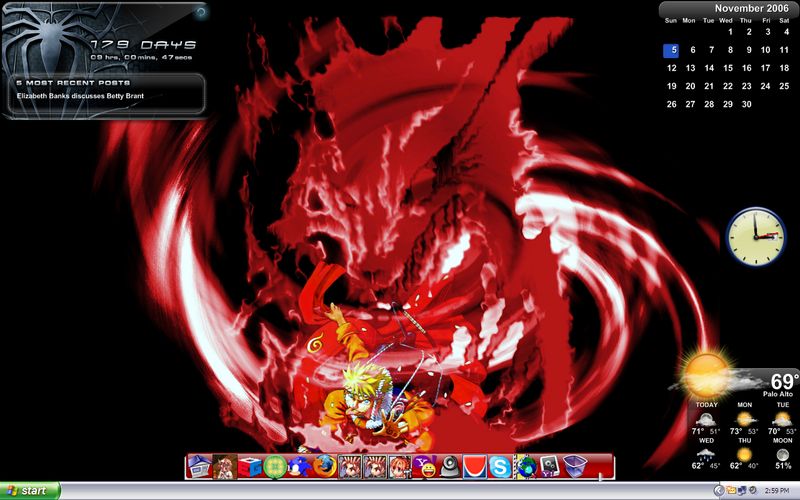Open Firefox from the dock
This screenshot has height=500, width=800.
point(324,466)
